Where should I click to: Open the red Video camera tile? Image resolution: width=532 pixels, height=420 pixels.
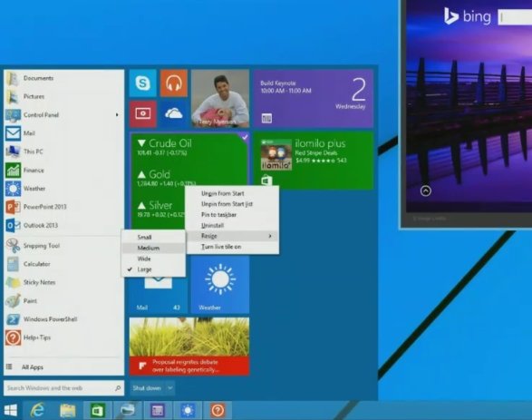(x=143, y=113)
